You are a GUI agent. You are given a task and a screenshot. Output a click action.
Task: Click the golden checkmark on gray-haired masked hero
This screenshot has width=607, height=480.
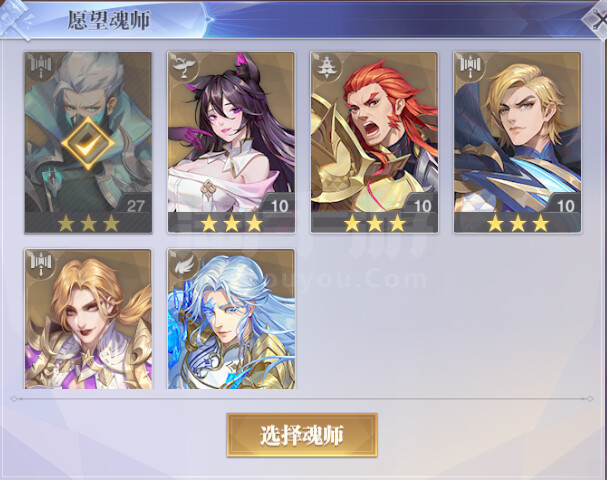(x=88, y=143)
